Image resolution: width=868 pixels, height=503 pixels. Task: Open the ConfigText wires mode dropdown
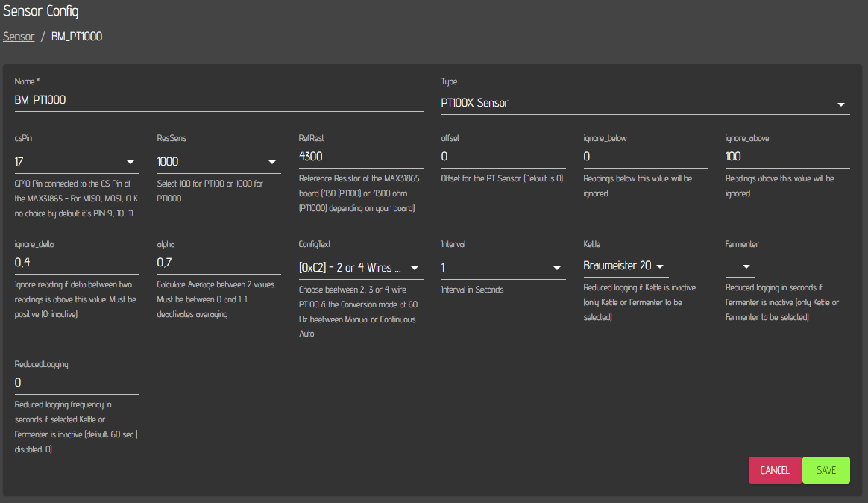coord(415,267)
